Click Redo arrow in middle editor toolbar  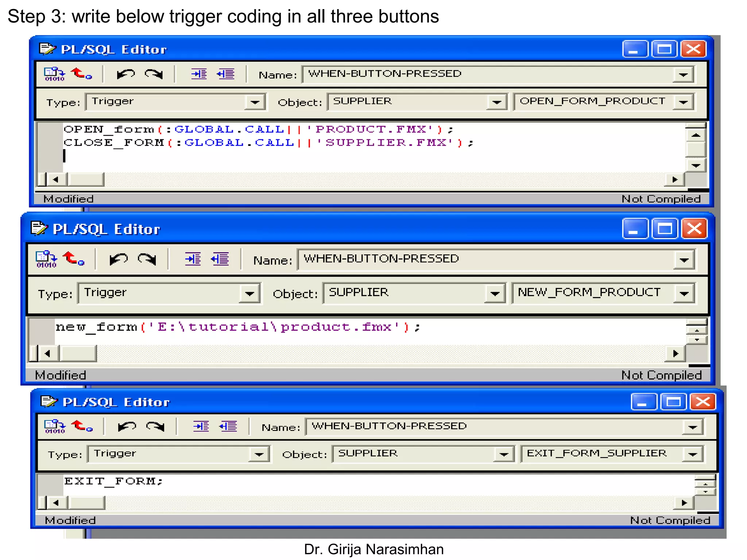(x=147, y=259)
